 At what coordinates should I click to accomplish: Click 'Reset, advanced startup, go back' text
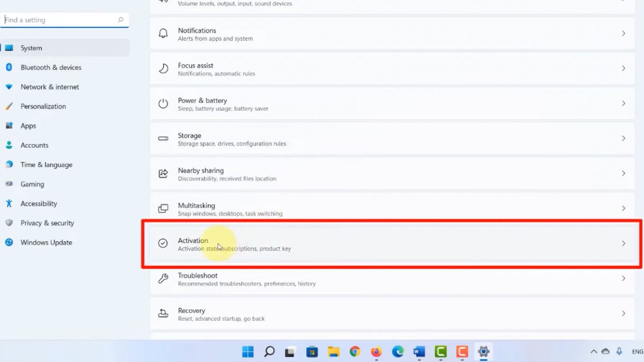point(222,319)
